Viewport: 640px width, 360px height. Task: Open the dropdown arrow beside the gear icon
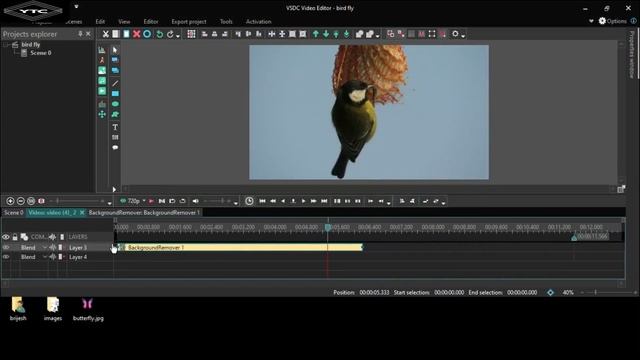(463, 36)
